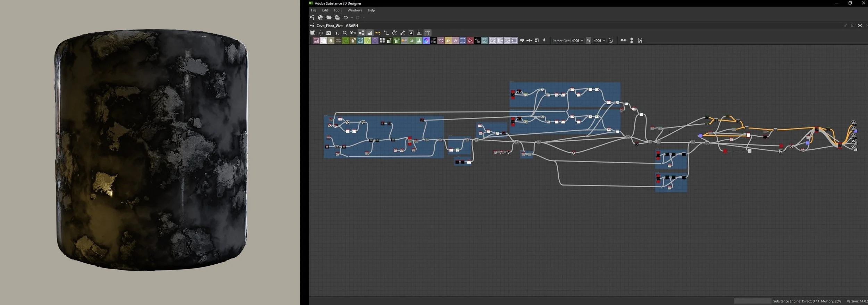
Task: Open the Help menu
Action: 371,10
